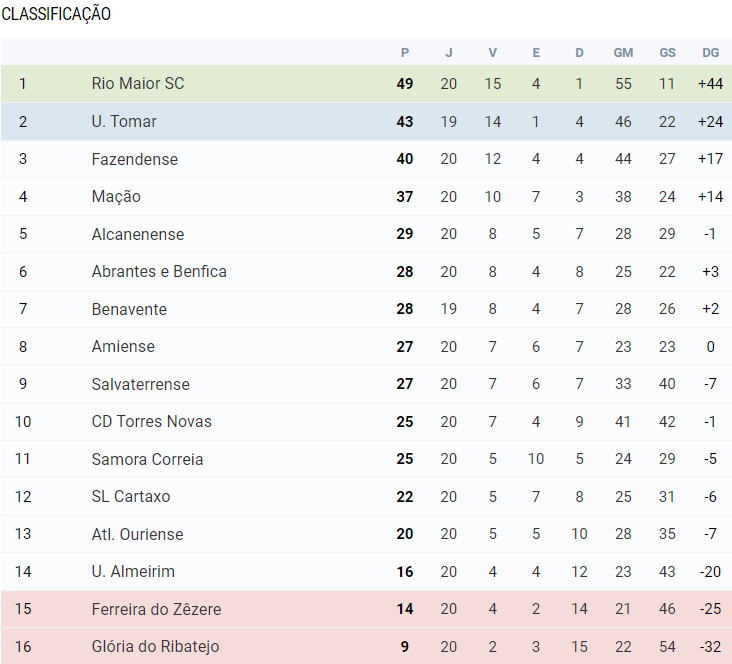This screenshot has height=664, width=732.
Task: Open the Benavente team link
Action: pos(129,310)
